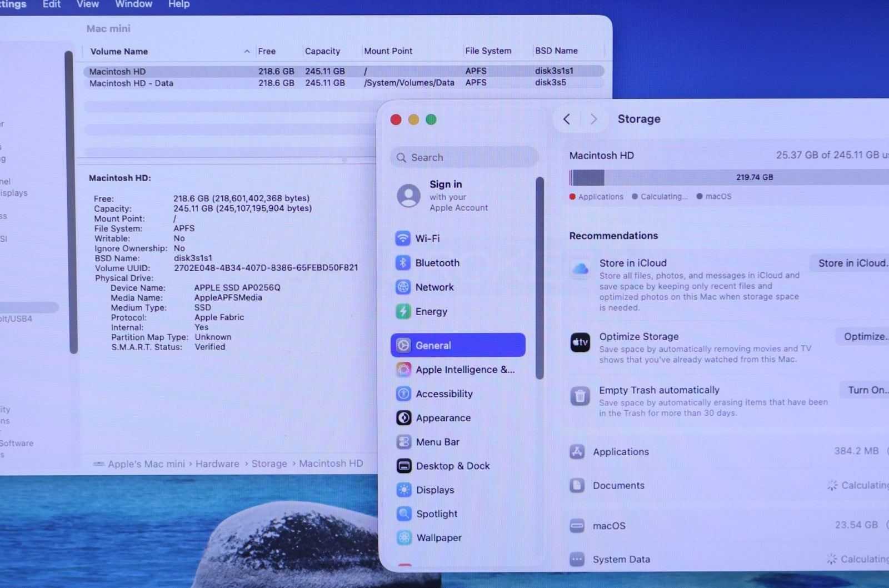Click the Search field in System Settings
Screen dimensions: 889x588
pos(464,157)
